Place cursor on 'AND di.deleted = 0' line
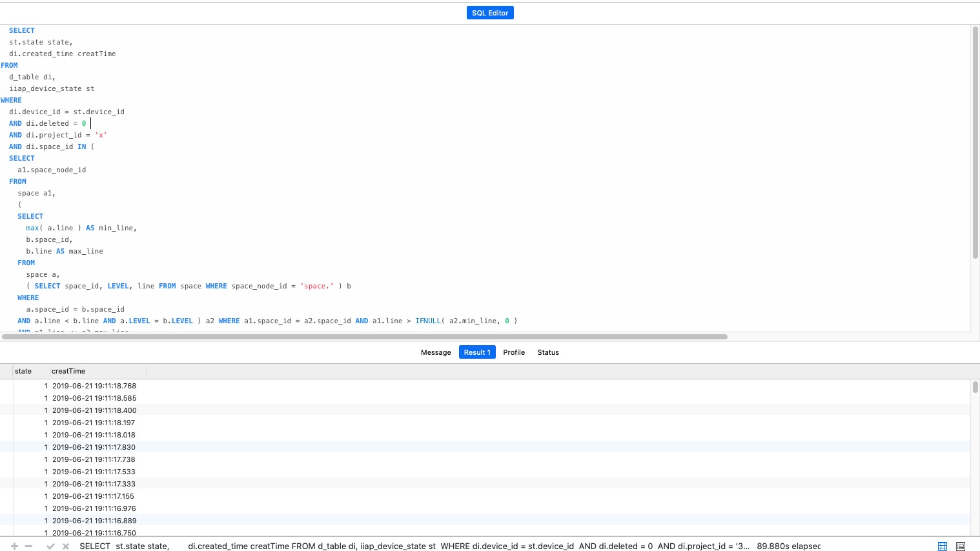980x551 pixels. [x=48, y=123]
